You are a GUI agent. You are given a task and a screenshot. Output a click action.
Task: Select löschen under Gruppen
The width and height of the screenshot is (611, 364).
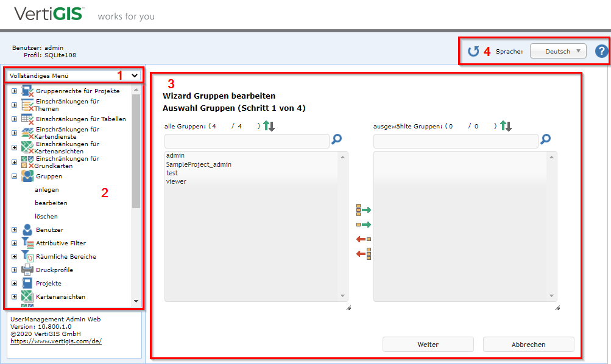coord(46,216)
